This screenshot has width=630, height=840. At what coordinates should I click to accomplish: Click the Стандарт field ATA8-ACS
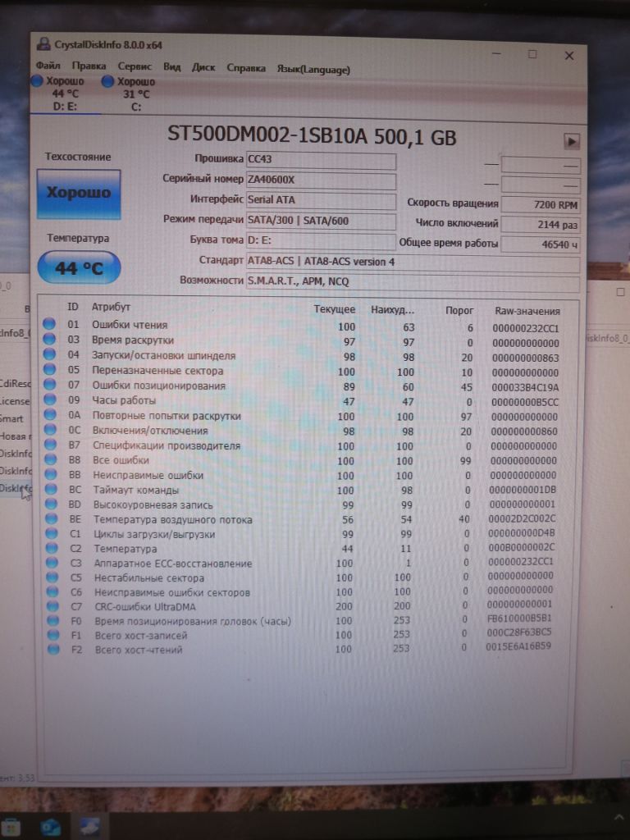click(413, 262)
